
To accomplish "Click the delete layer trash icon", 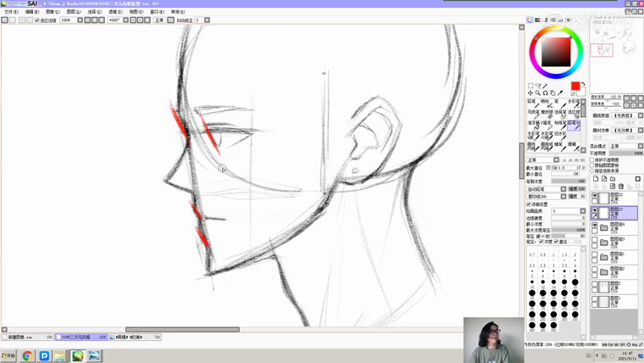I will (621, 186).
